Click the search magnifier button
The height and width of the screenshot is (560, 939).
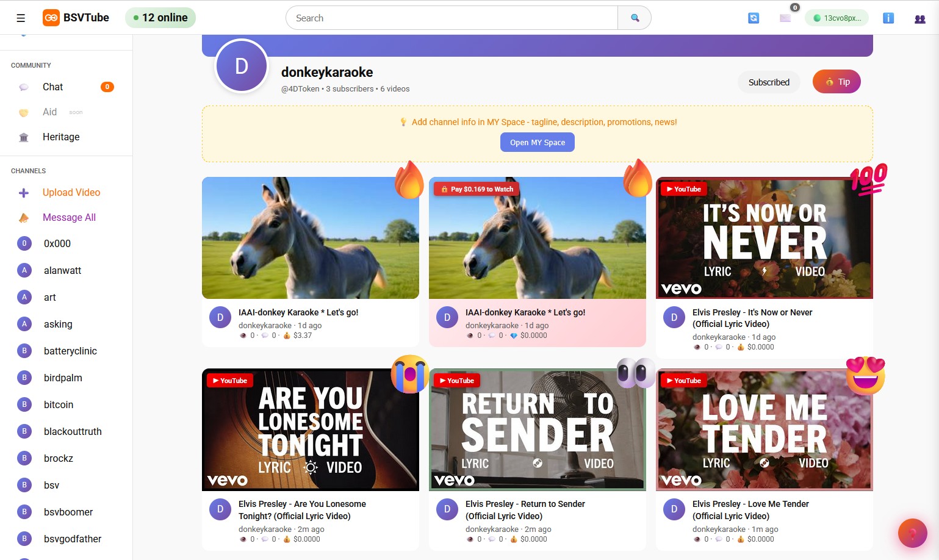(x=635, y=18)
